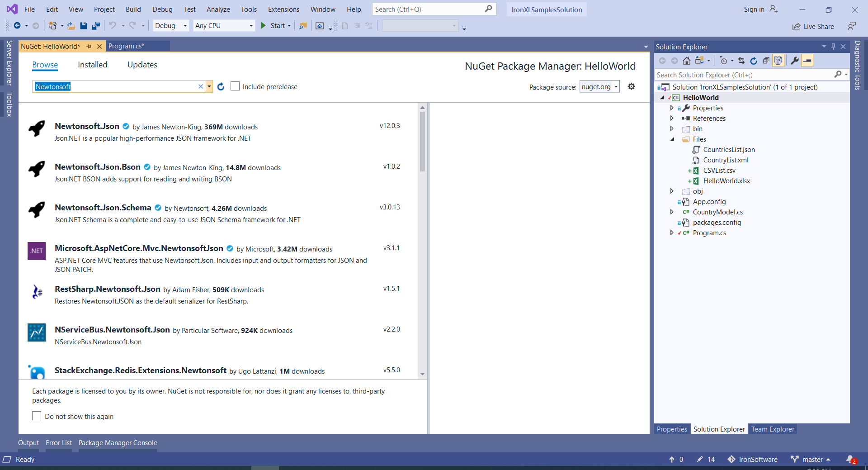The image size is (868, 470).
Task: Click the Solution Explorer search magnifier icon
Action: click(838, 74)
